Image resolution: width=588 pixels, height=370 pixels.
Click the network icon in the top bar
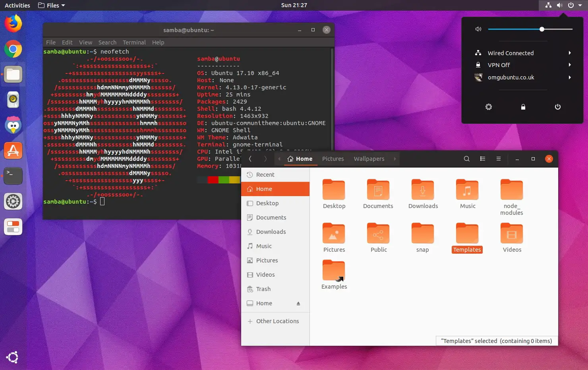[548, 5]
